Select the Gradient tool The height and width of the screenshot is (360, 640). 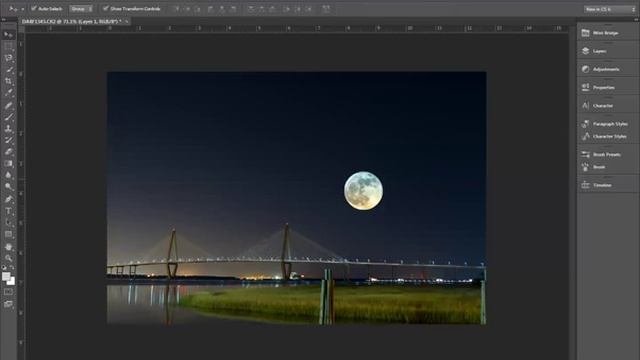point(8,163)
